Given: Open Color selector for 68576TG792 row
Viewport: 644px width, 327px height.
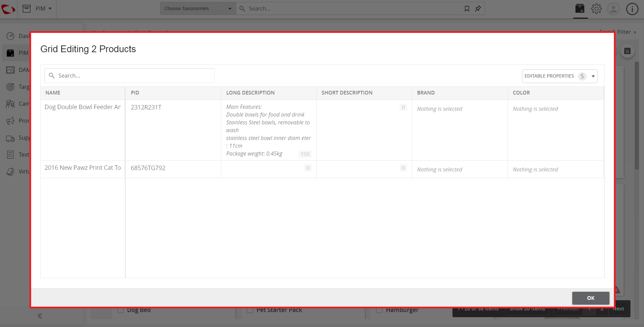Looking at the screenshot, I should 556,169.
